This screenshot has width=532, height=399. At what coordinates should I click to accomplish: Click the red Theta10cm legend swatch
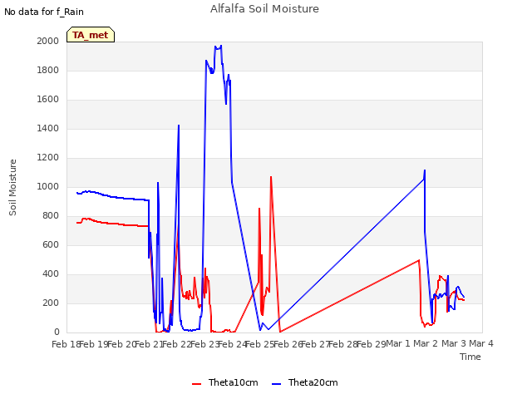[196, 384]
